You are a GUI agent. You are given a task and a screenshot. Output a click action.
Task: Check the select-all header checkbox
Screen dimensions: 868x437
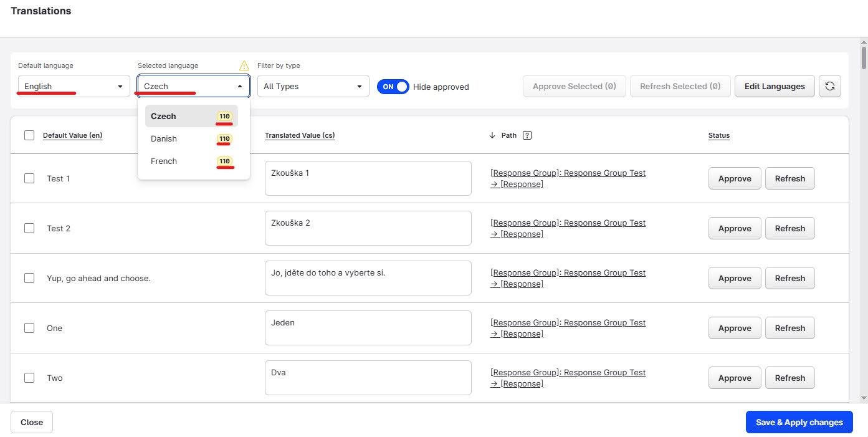pyautogui.click(x=29, y=135)
